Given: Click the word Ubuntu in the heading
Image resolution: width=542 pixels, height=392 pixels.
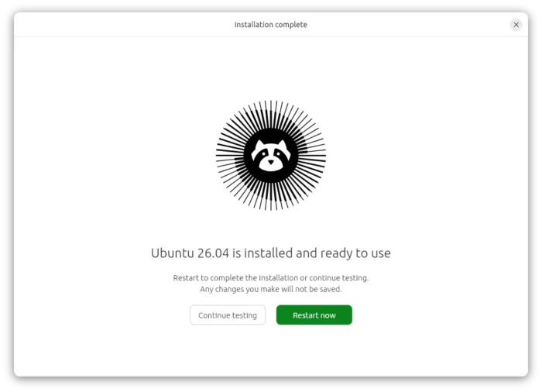Looking at the screenshot, I should [x=173, y=253].
